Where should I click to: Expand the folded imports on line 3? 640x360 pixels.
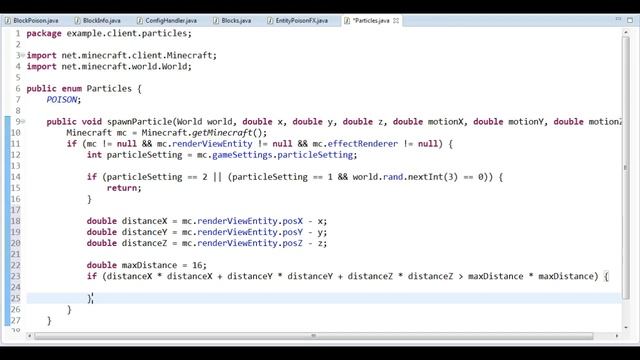click(x=23, y=55)
